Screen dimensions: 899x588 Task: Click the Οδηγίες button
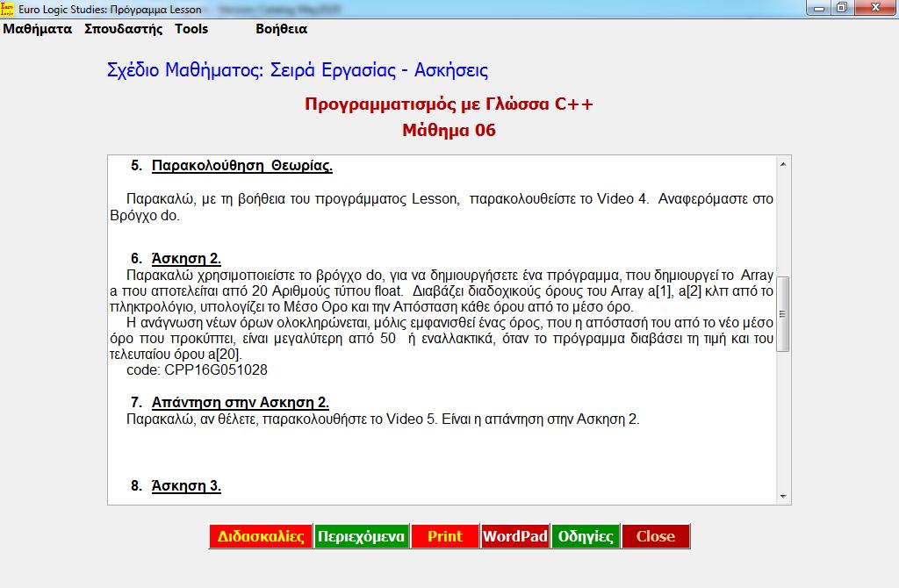[x=586, y=536]
